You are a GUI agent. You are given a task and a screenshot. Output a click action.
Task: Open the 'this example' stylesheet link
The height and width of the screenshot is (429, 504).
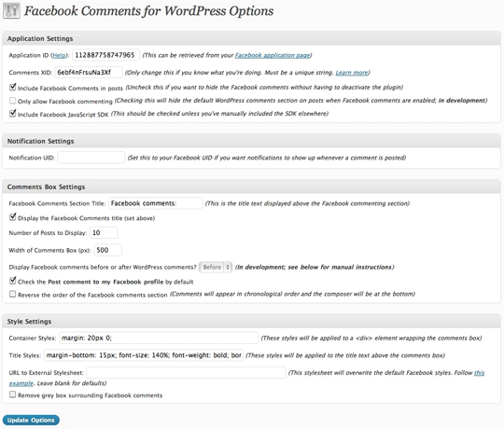pos(479,373)
